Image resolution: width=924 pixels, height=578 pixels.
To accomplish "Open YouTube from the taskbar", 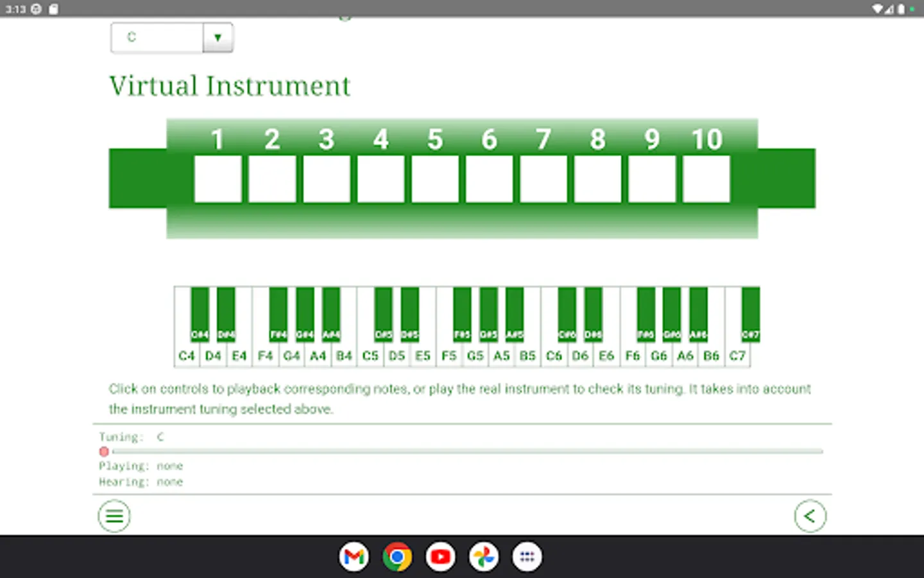I will coord(441,557).
